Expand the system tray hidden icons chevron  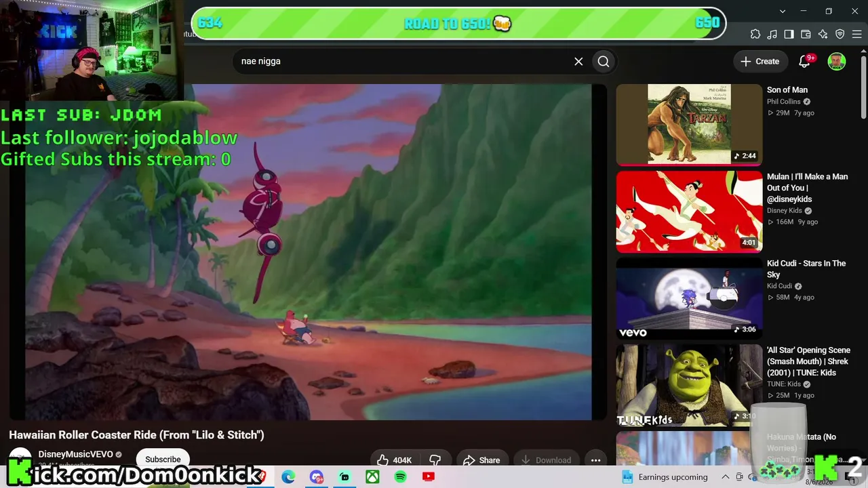click(x=725, y=477)
